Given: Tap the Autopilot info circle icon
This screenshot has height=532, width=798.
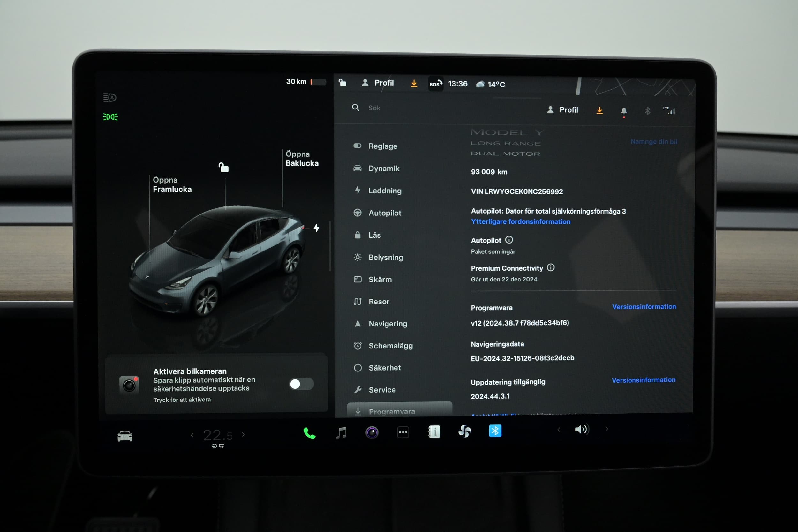Looking at the screenshot, I should (509, 240).
